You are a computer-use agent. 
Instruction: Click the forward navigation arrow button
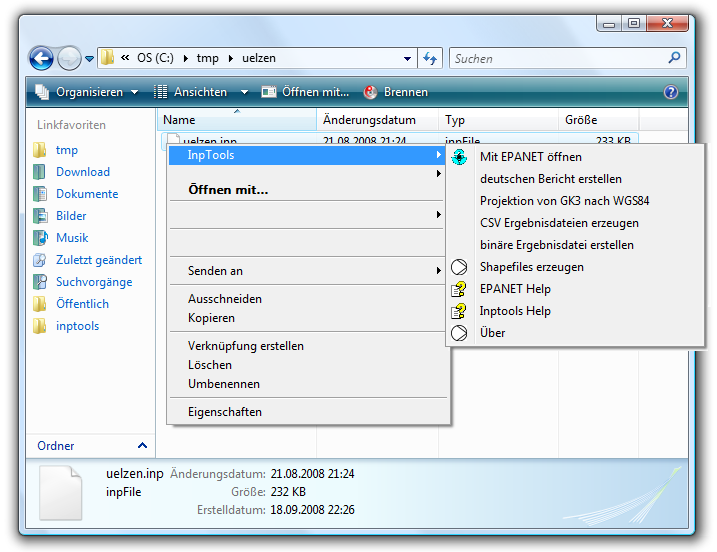click(x=70, y=59)
